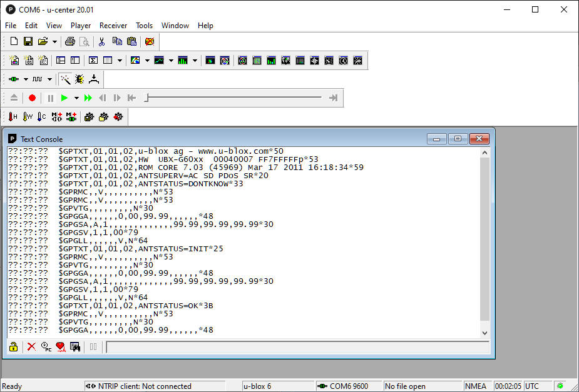Open the View menu
This screenshot has width=579, height=392.
54,26
